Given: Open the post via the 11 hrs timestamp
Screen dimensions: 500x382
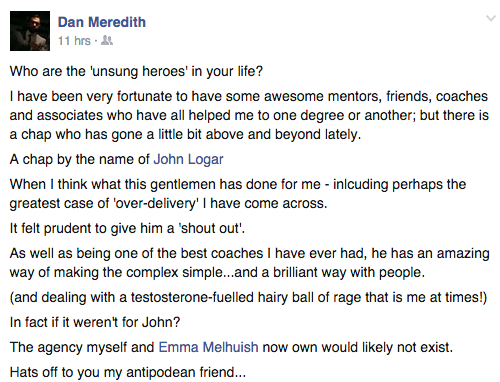Looking at the screenshot, I should pyautogui.click(x=74, y=41).
